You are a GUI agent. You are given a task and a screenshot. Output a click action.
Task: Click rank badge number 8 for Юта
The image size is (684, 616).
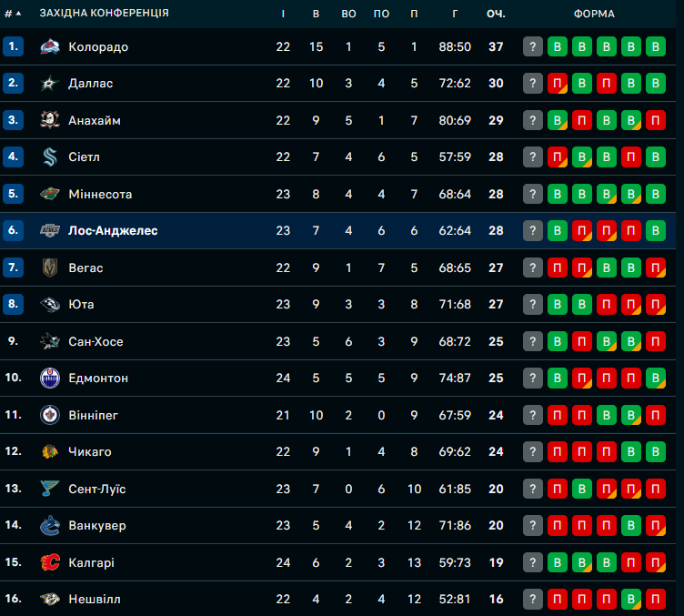[13, 305]
